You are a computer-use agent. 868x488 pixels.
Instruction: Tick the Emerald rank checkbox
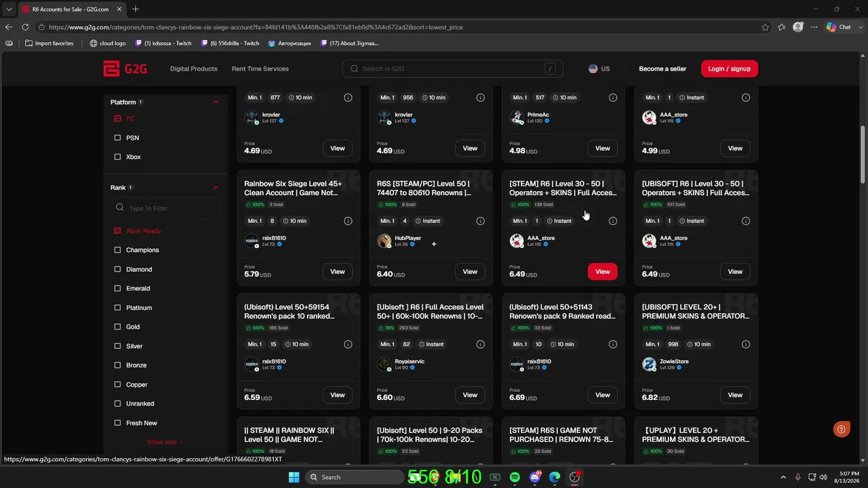coord(117,288)
